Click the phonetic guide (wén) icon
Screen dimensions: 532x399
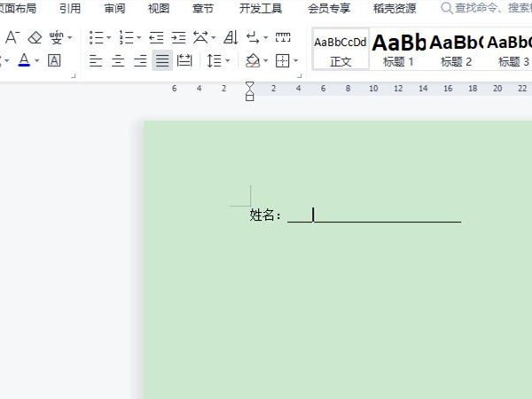[58, 37]
